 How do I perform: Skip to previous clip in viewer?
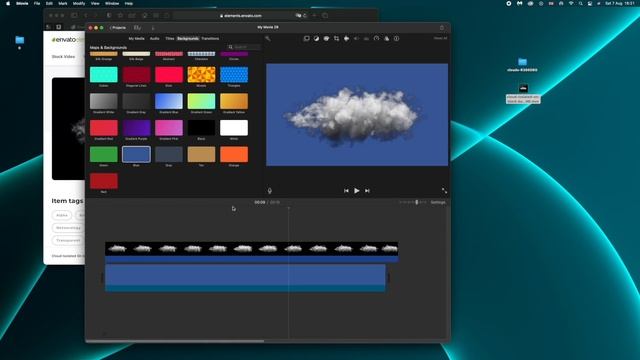coord(346,191)
